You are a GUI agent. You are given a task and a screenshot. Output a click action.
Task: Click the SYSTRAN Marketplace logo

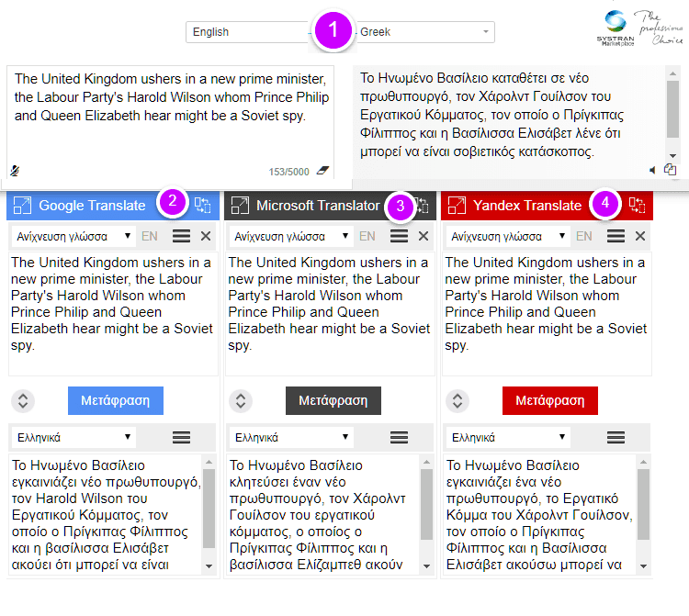(x=616, y=28)
